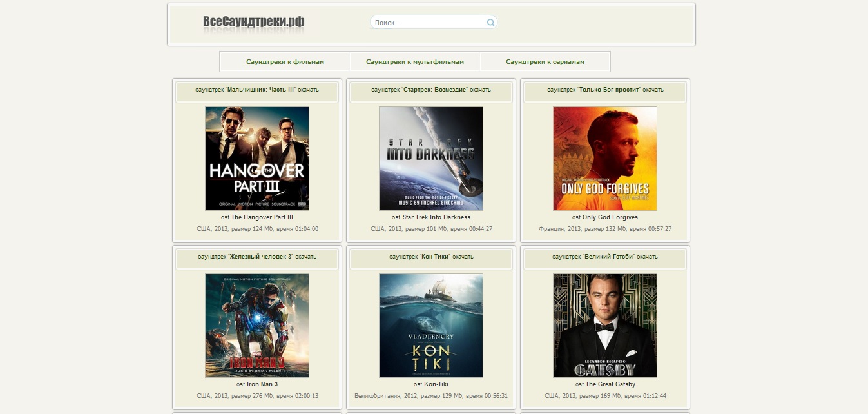
Task: Open the Only God Forgives album cover
Action: [605, 159]
